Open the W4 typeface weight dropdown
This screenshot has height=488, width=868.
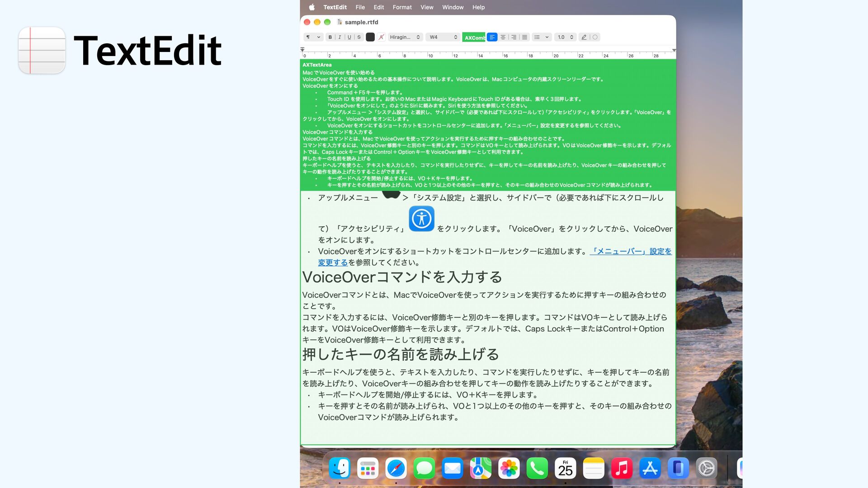tap(443, 38)
